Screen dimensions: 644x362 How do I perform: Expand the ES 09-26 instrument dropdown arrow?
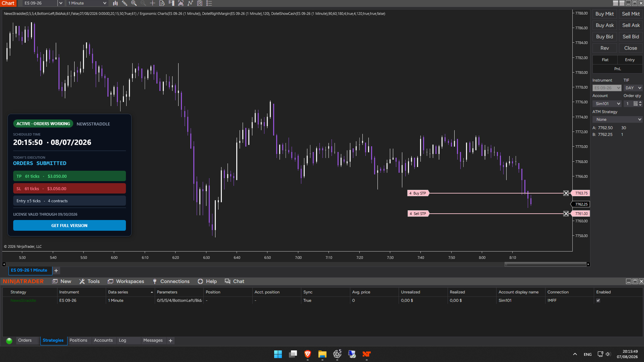click(x=61, y=3)
